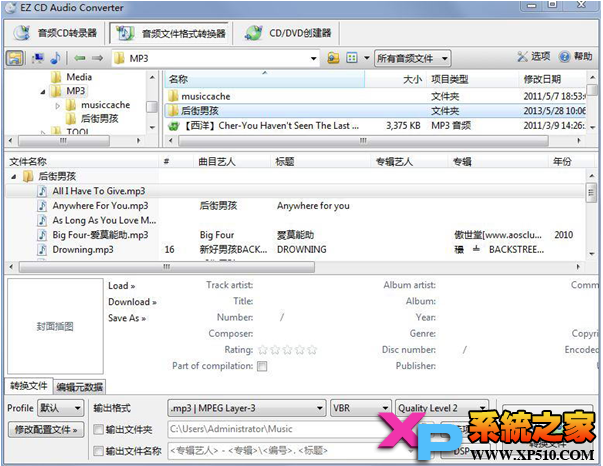Click the new folder icon
The image size is (603, 466).
(333, 58)
